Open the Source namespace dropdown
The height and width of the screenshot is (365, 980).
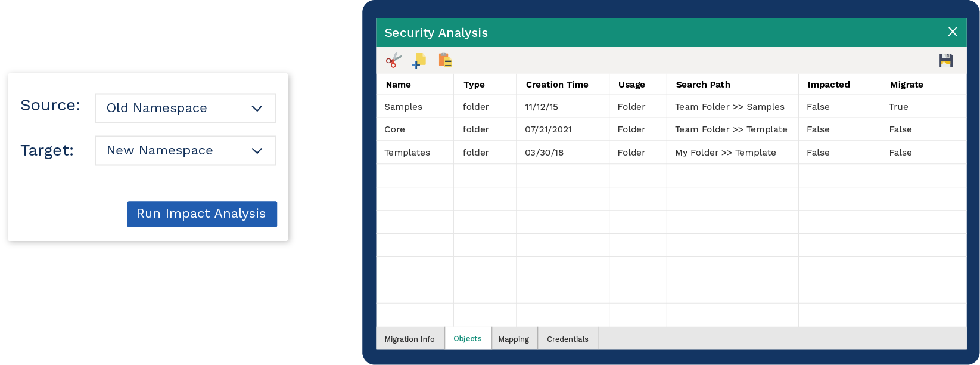click(x=185, y=108)
